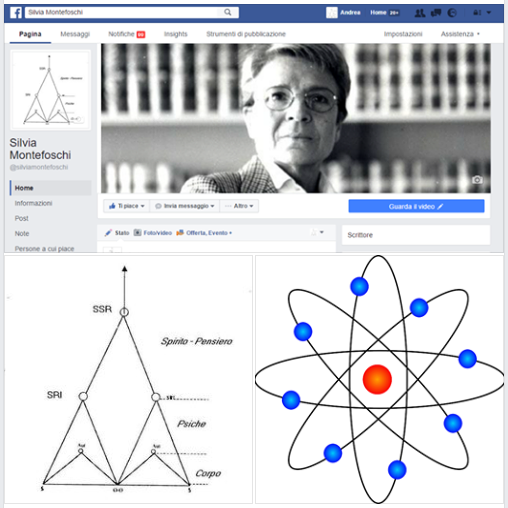Click the Facebook logo icon

(16, 13)
